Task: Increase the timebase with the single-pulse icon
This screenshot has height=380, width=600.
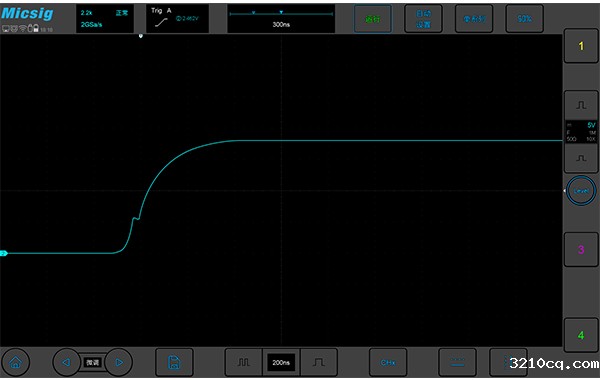Action: 319,362
